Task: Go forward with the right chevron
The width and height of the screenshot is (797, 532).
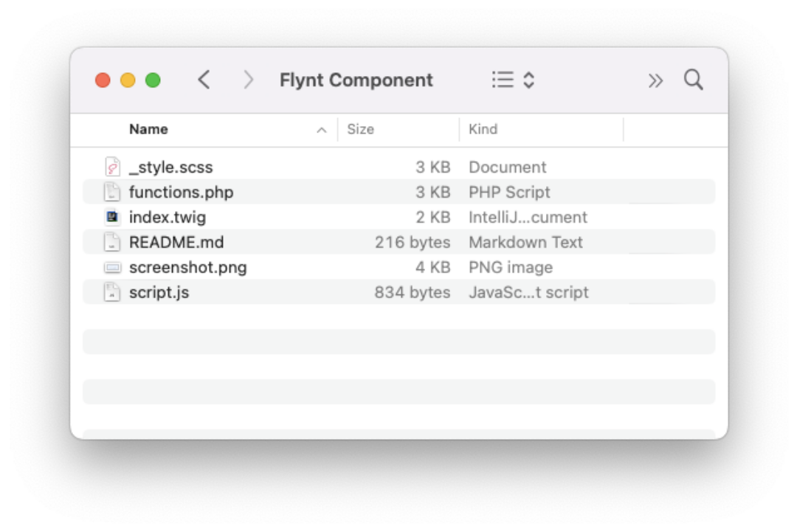Action: point(248,80)
